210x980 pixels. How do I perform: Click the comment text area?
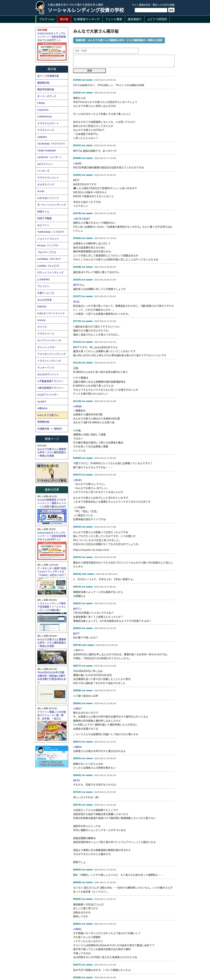click(124, 61)
